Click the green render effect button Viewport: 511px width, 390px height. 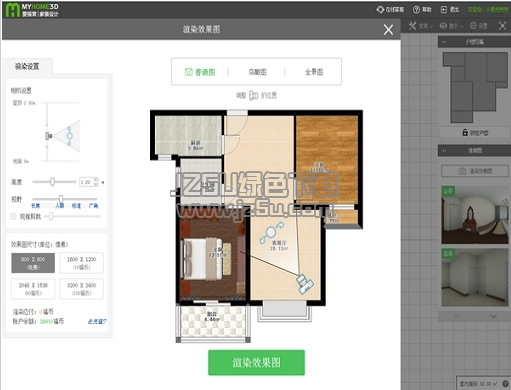[256, 362]
